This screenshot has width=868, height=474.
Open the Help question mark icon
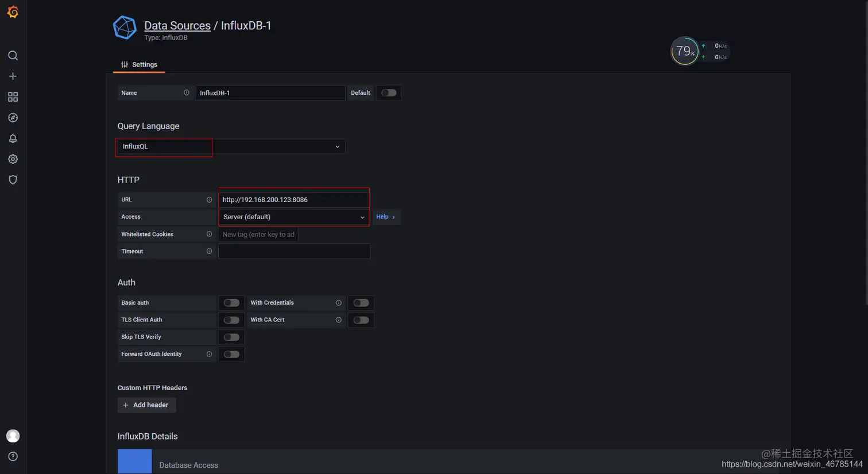pyautogui.click(x=13, y=457)
